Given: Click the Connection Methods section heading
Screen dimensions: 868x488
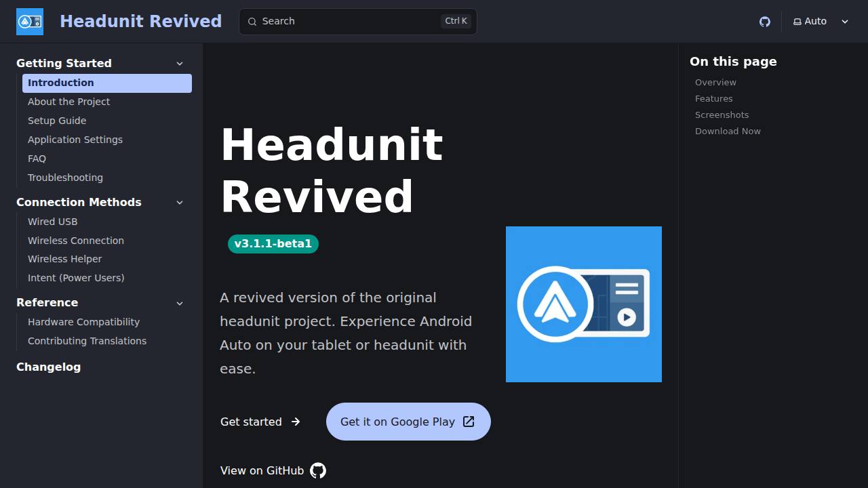Looking at the screenshot, I should click(x=79, y=202).
